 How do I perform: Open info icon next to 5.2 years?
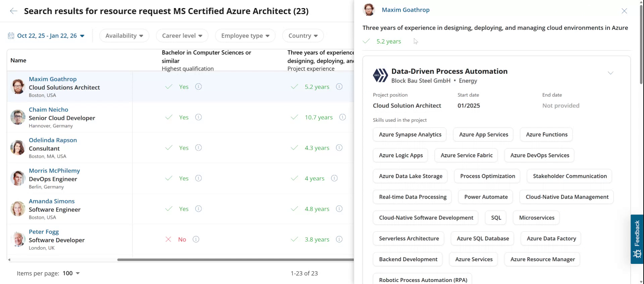(339, 87)
